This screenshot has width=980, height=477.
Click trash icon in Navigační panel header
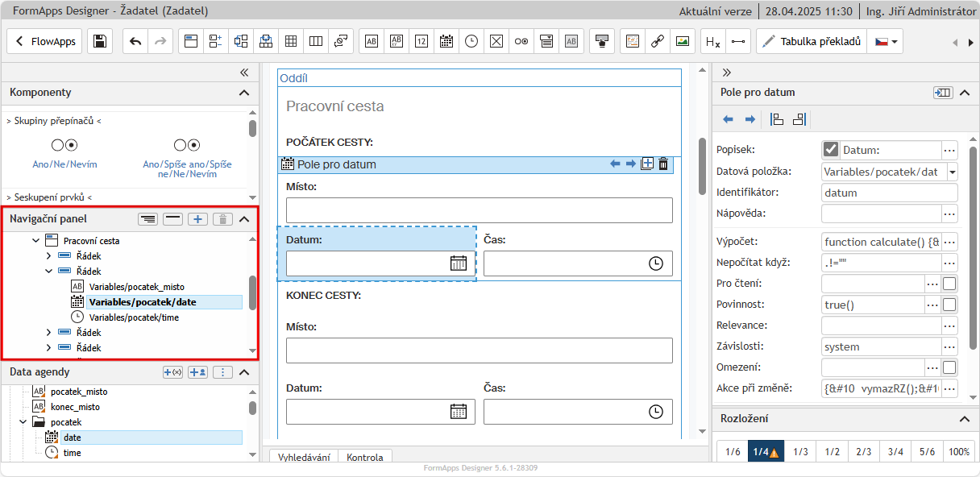pyautogui.click(x=223, y=218)
